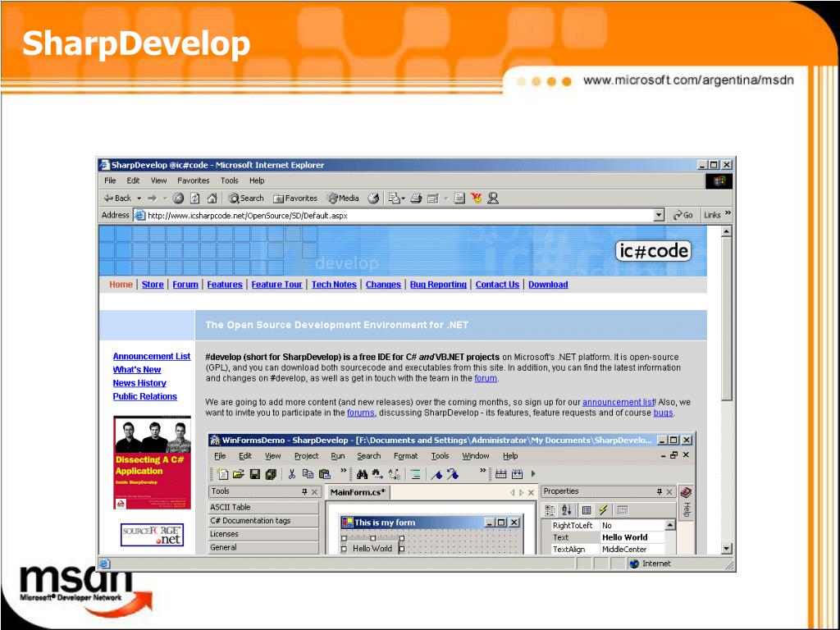Click the Copy icon in SharpDevelop toolbar
The image size is (840, 630).
coord(308,474)
